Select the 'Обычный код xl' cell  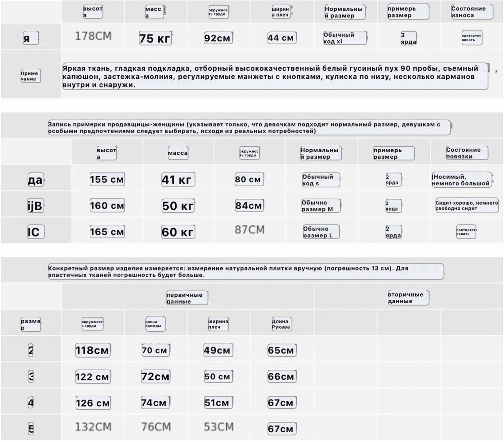tap(344, 38)
